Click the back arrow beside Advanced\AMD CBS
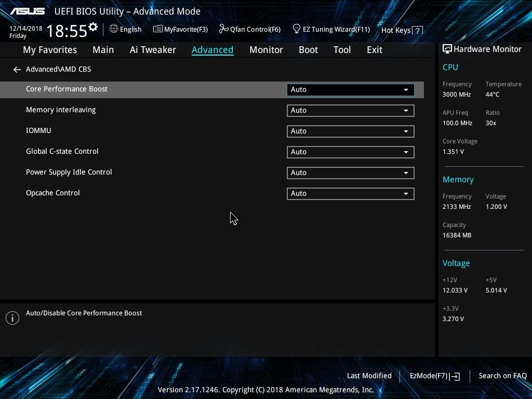 (x=17, y=70)
